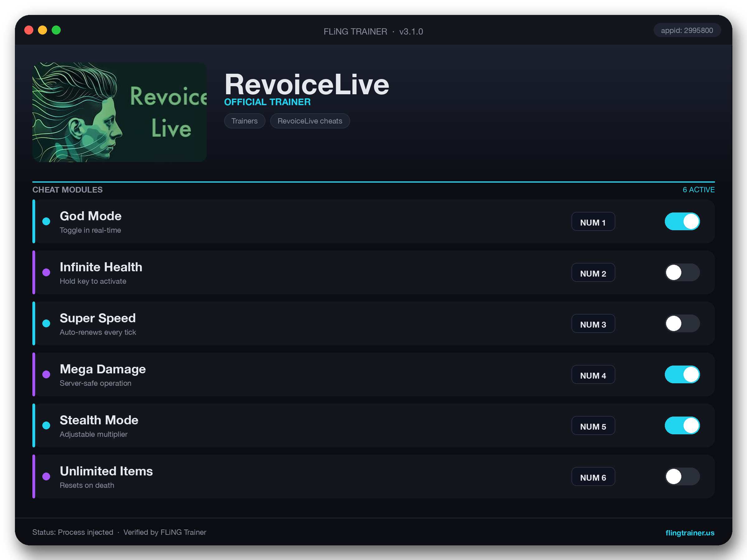Select the God Mode title text
Viewport: 747px width, 560px height.
[x=91, y=216]
